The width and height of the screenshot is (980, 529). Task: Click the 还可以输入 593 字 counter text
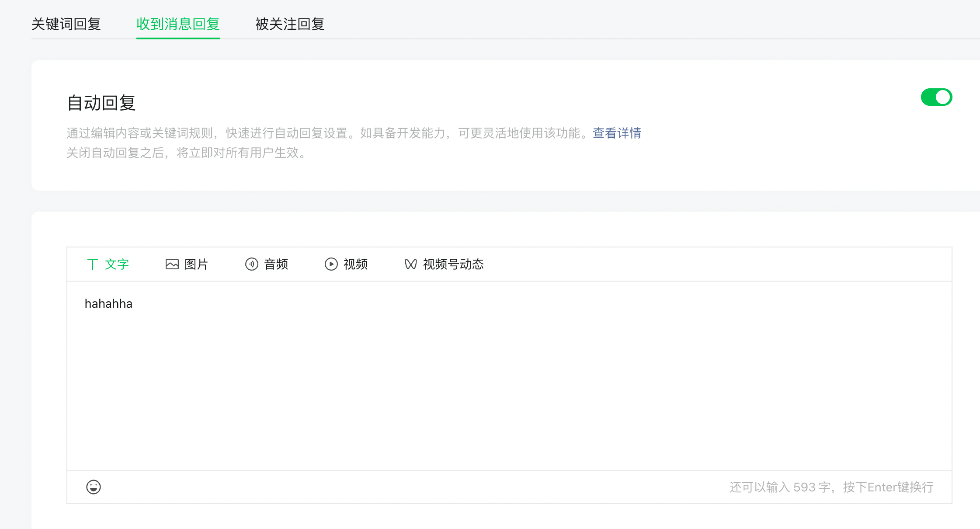click(780, 487)
